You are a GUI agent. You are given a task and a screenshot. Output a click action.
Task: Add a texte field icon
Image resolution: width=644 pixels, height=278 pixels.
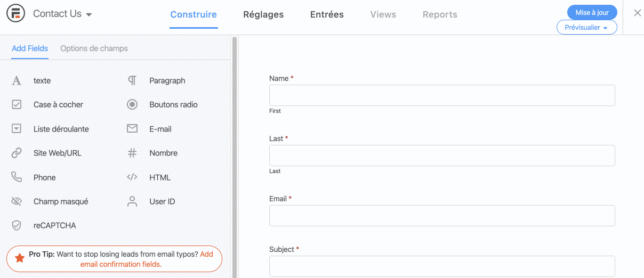coord(17,80)
